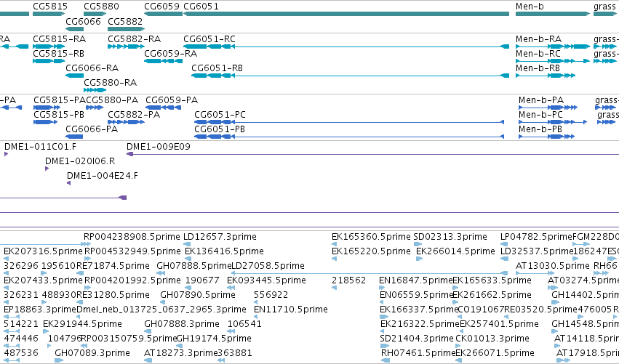Select EST EK136416.5prime
This screenshot has width=619, height=364.
click(224, 251)
